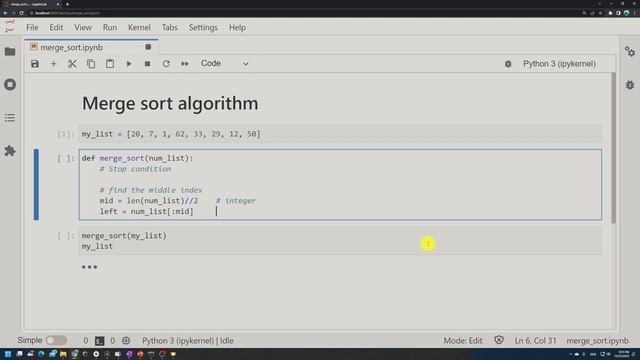640x360 pixels.
Task: Close the merge_sort.ipynb tab via unsaved dot
Action: 148,47
